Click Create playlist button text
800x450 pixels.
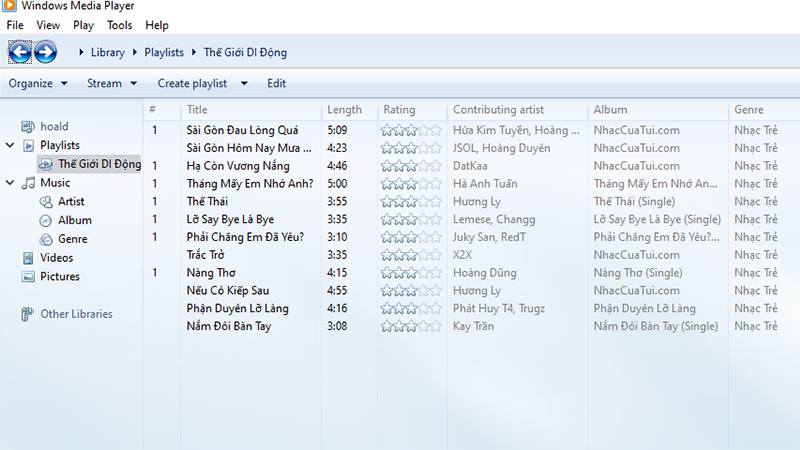click(x=192, y=83)
